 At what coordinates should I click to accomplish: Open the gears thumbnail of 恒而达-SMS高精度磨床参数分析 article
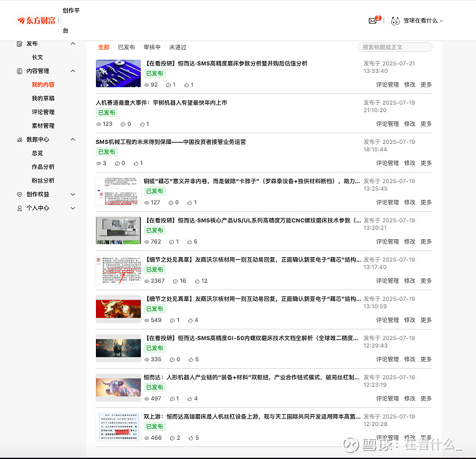[118, 73]
